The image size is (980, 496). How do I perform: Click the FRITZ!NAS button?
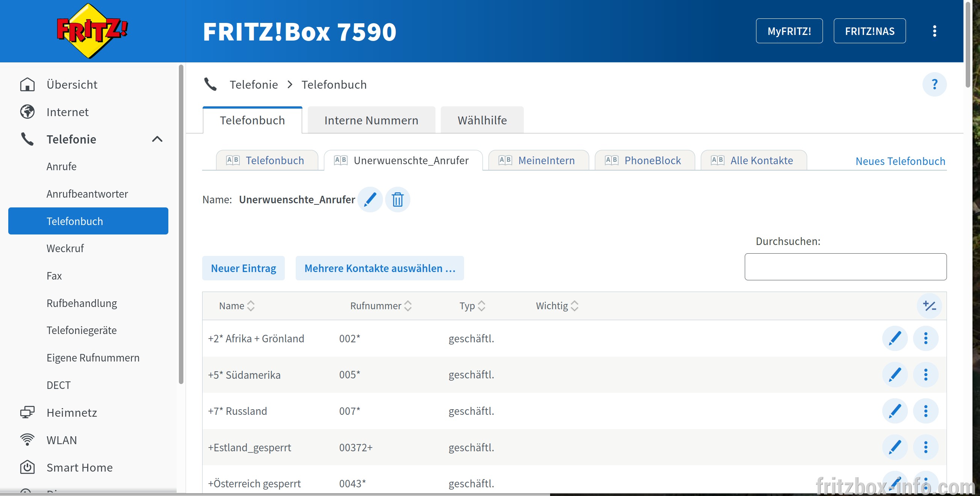coord(869,31)
